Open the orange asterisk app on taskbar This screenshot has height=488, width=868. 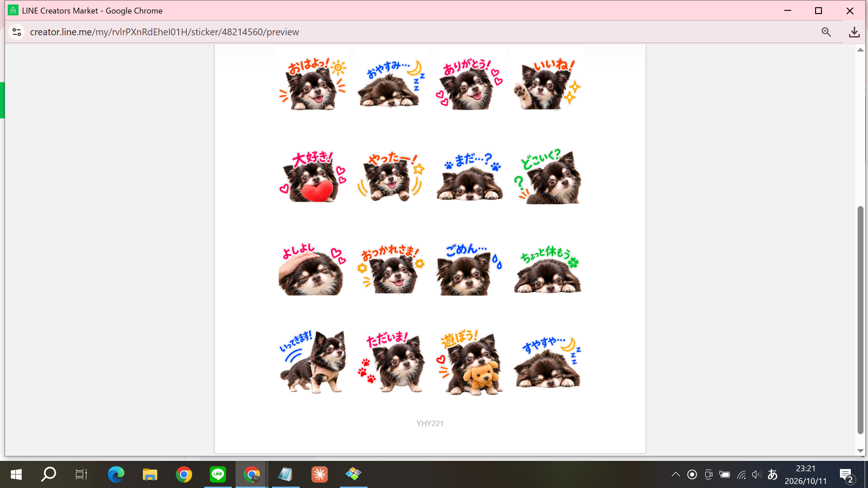(x=320, y=474)
